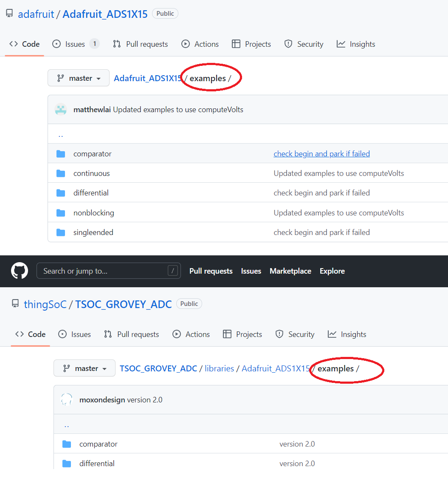The image size is (448, 481).
Task: Click folder icon of singleended row
Action: point(61,232)
